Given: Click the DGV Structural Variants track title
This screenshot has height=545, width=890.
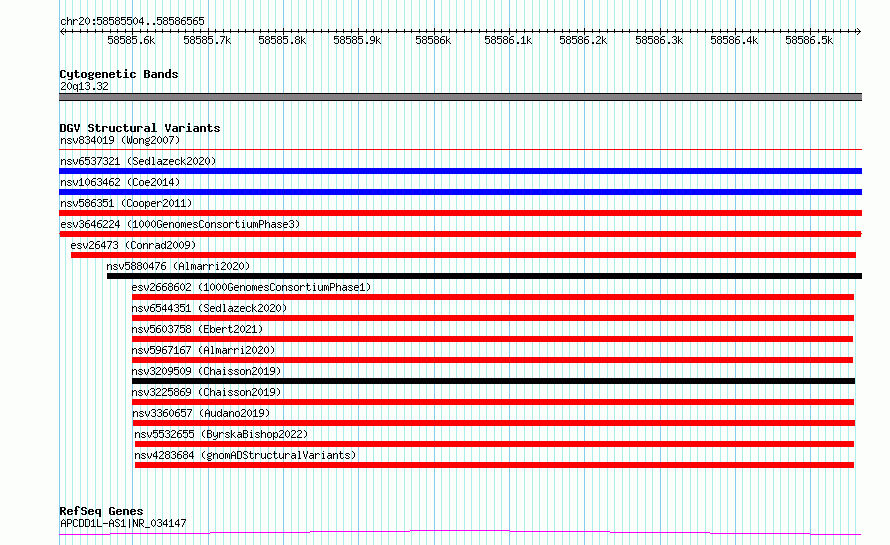Looking at the screenshot, I should point(140,128).
